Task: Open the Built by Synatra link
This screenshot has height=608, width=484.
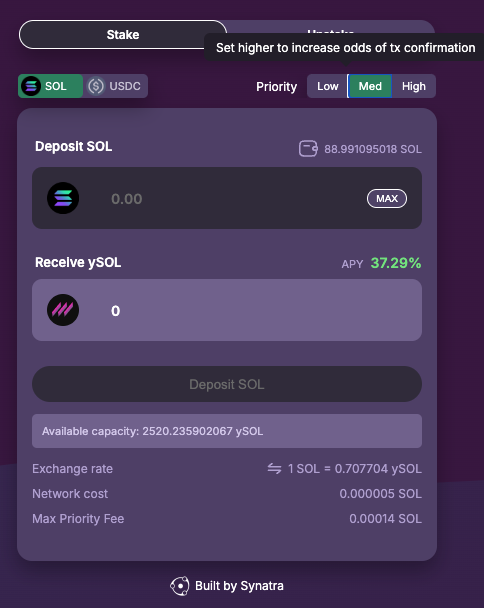Action: click(x=227, y=586)
